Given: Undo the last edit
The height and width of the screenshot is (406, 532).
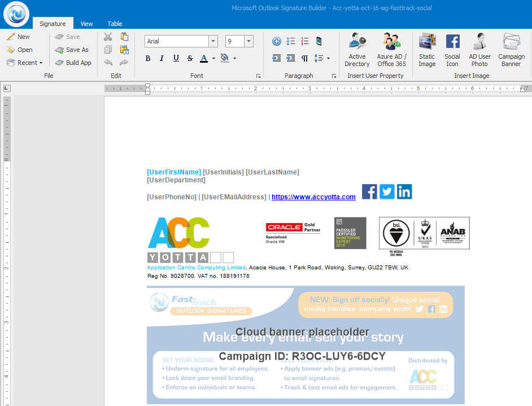Looking at the screenshot, I should click(x=108, y=63).
